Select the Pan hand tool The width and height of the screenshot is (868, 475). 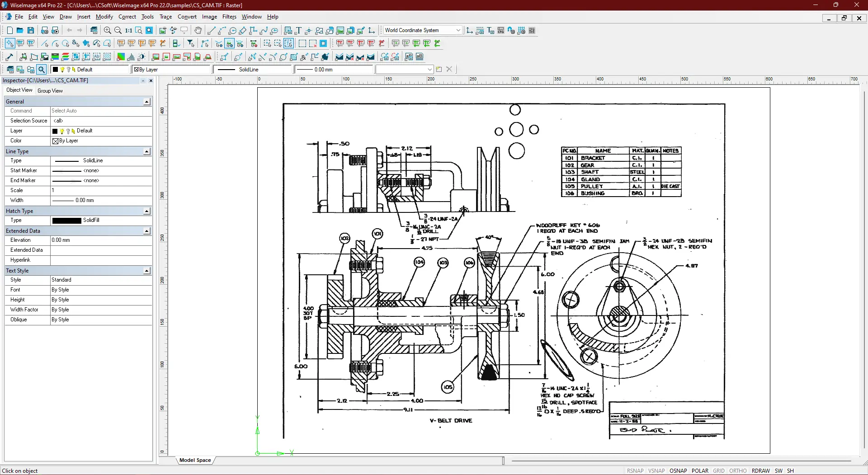pos(198,30)
